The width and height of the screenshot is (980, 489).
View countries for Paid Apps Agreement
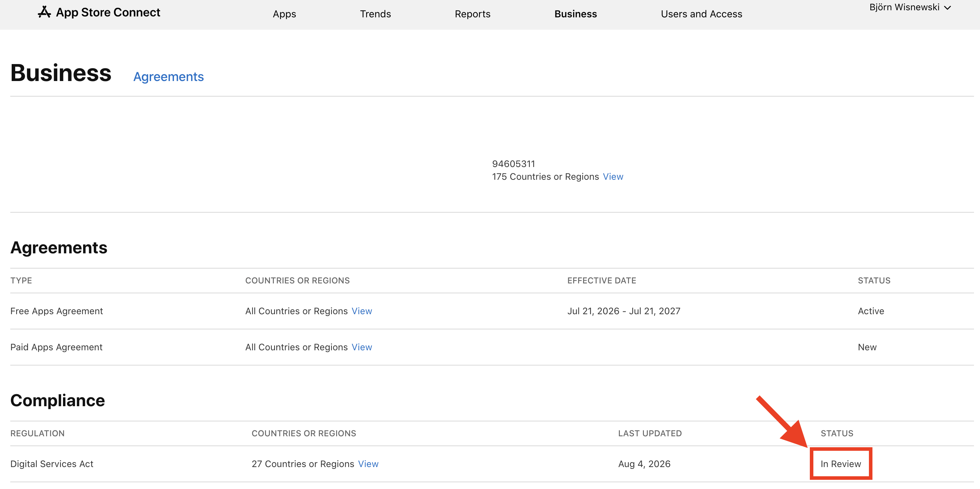(x=362, y=347)
